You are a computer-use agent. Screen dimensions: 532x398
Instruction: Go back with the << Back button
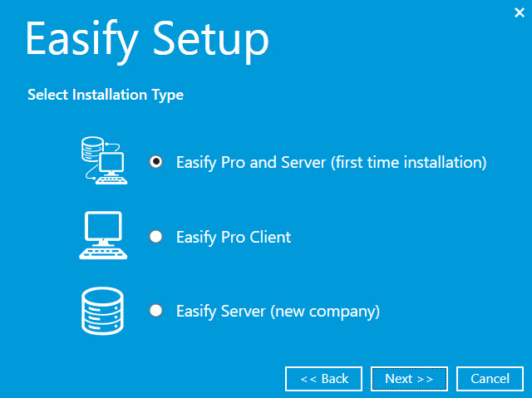click(x=323, y=379)
